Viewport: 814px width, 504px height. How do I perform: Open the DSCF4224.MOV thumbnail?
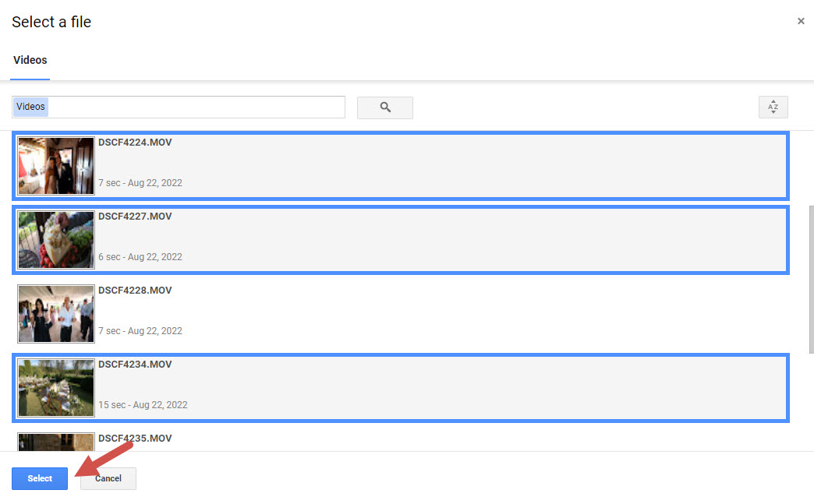[55, 165]
